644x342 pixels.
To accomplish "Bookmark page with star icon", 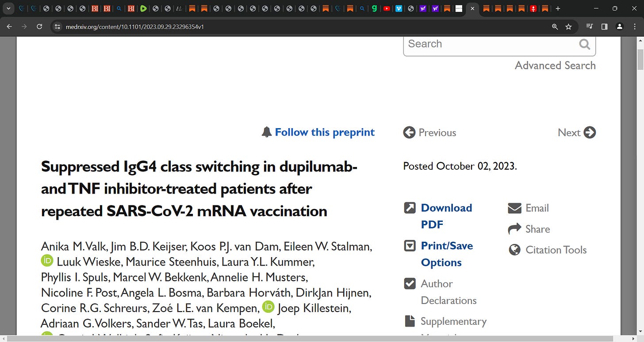I will 568,27.
